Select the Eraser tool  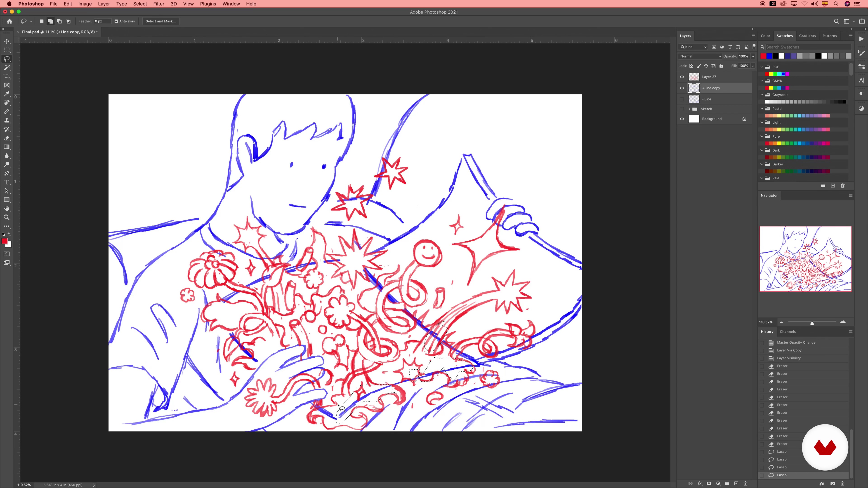click(7, 138)
